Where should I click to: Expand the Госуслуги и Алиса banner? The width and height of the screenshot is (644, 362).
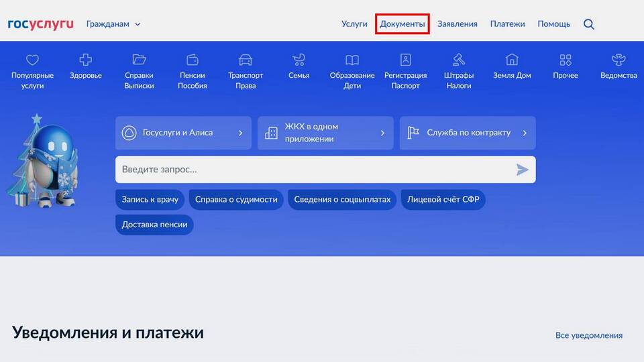click(x=183, y=133)
